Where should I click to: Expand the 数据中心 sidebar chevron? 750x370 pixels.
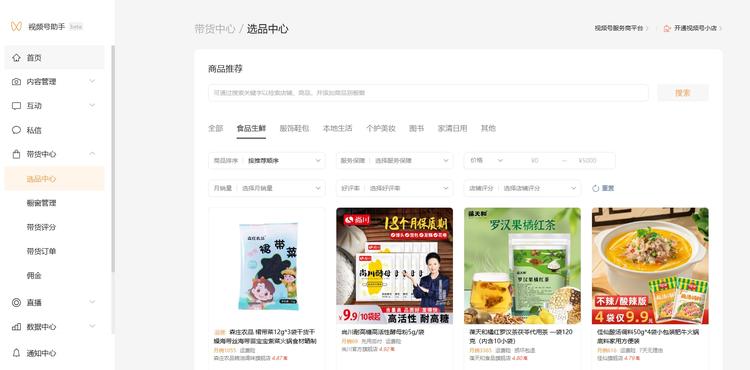pos(92,326)
